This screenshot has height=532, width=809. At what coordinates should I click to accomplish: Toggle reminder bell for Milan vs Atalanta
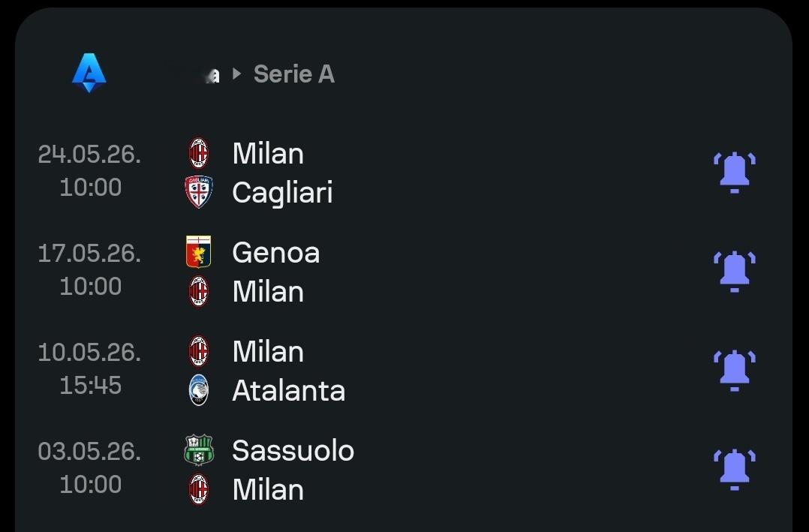pyautogui.click(x=734, y=370)
